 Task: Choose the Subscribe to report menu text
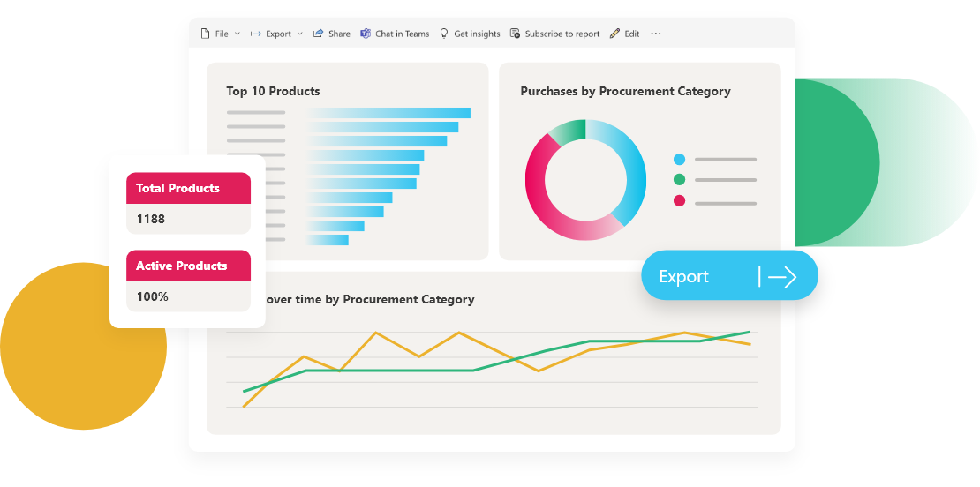point(562,34)
